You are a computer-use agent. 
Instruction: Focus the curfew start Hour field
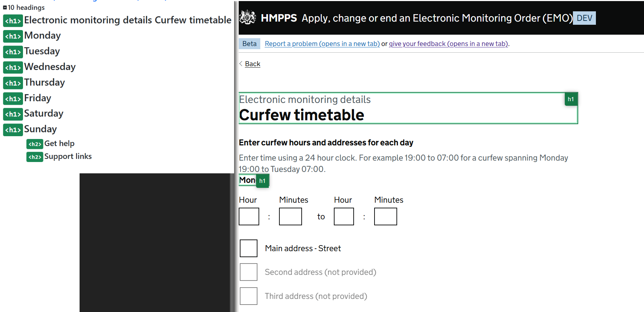249,216
